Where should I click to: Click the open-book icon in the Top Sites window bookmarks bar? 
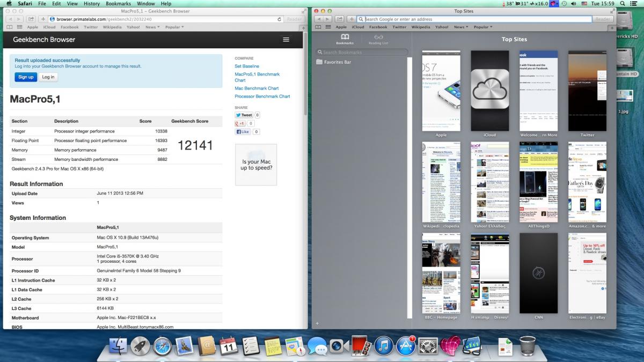tap(318, 27)
